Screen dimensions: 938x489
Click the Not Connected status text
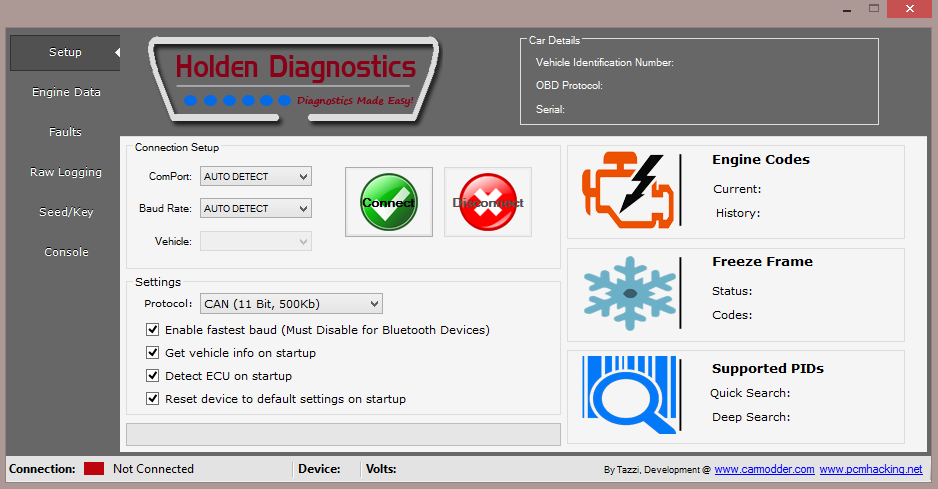[153, 469]
